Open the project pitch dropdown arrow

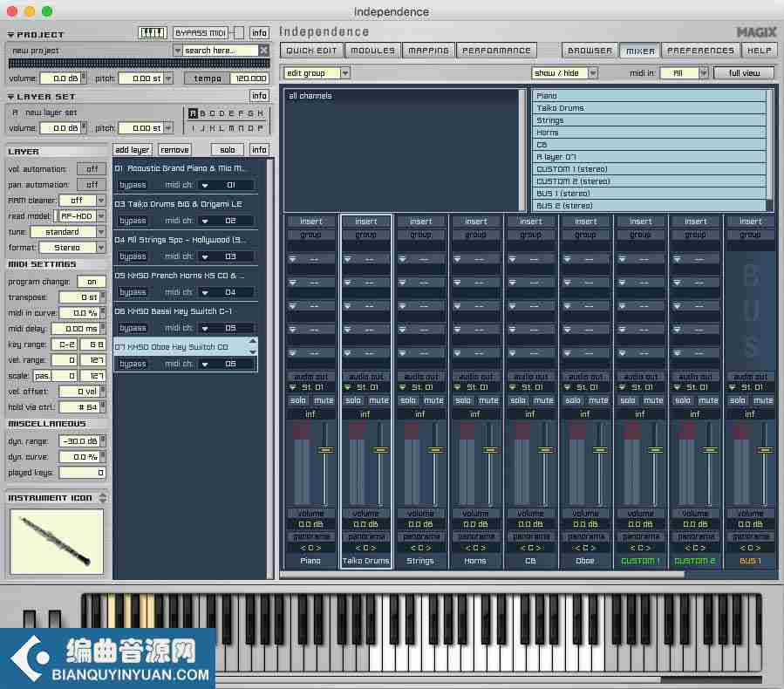pyautogui.click(x=168, y=78)
